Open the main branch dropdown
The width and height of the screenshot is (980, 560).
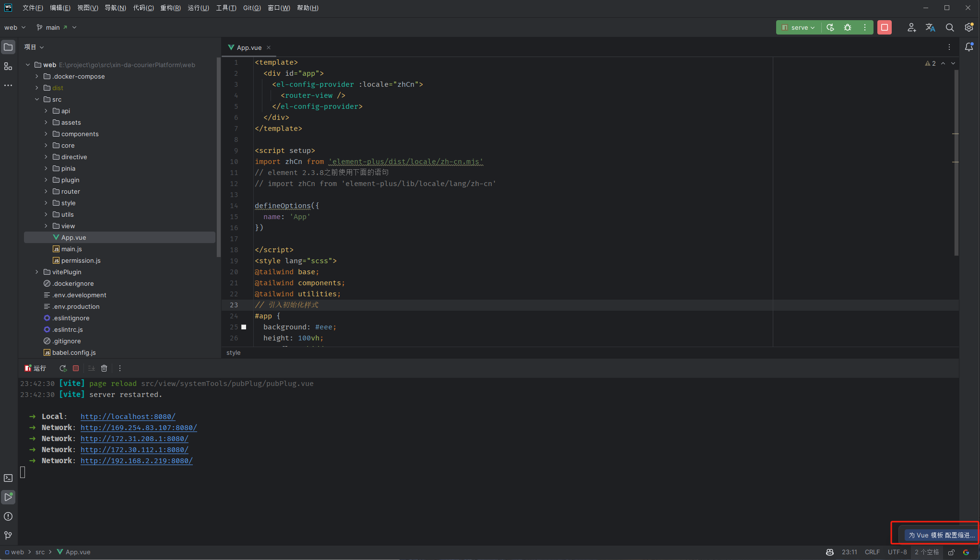coord(57,27)
